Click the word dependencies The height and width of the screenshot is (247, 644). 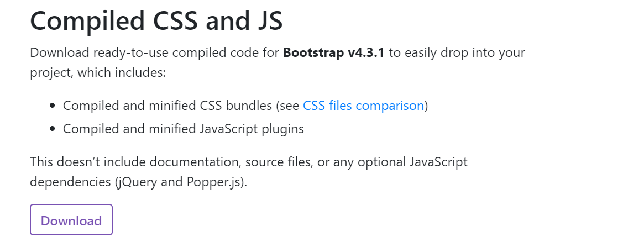click(x=70, y=182)
